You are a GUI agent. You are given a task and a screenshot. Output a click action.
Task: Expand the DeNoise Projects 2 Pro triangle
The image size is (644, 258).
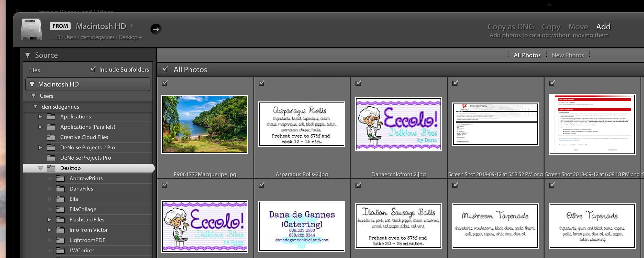click(x=40, y=148)
